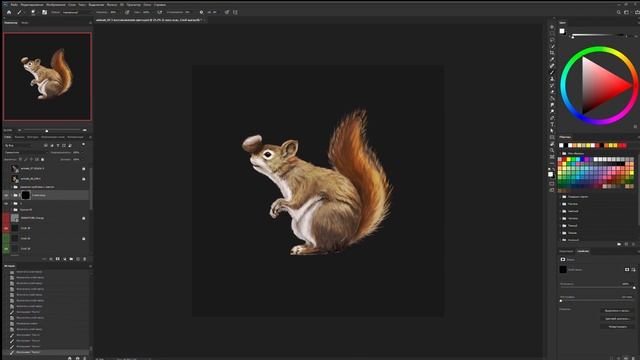This screenshot has width=640, height=360.
Task: Select the Zoom magnifier tool
Action: coord(552,151)
